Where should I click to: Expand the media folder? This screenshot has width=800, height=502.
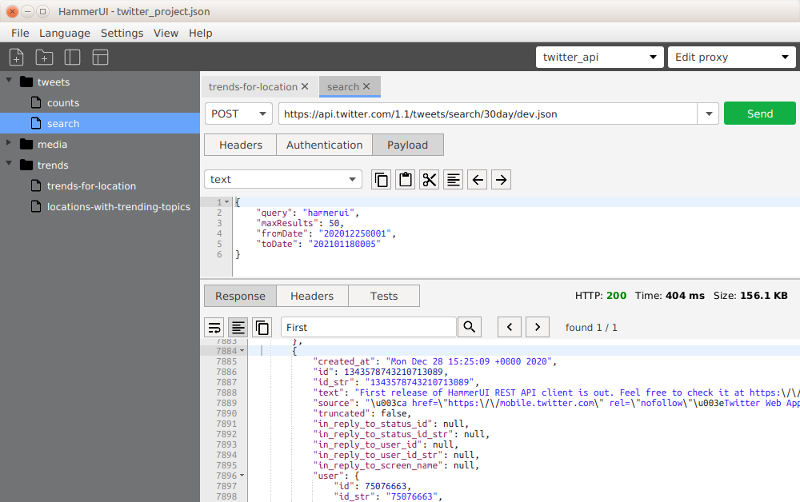(10, 144)
